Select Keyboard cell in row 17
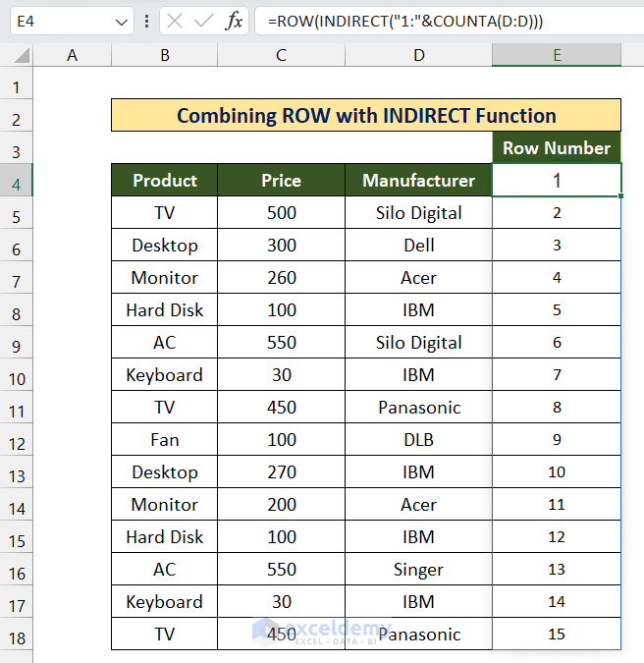 pos(165,602)
